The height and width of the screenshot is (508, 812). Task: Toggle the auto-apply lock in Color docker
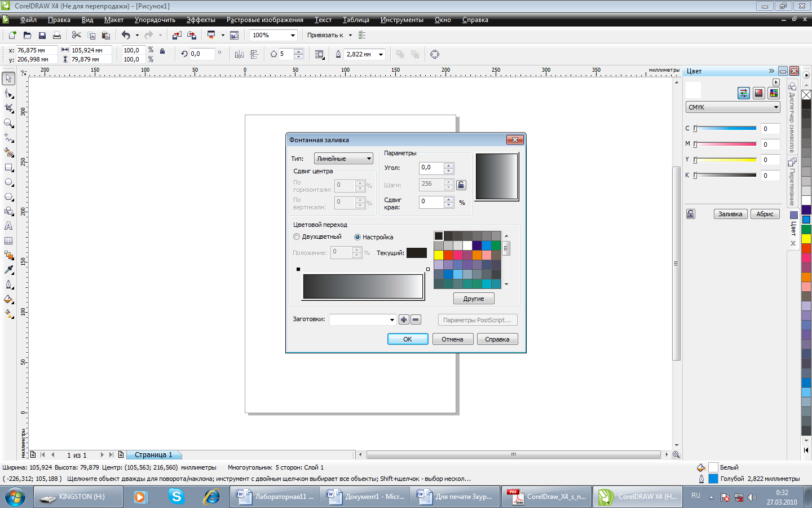coord(691,214)
